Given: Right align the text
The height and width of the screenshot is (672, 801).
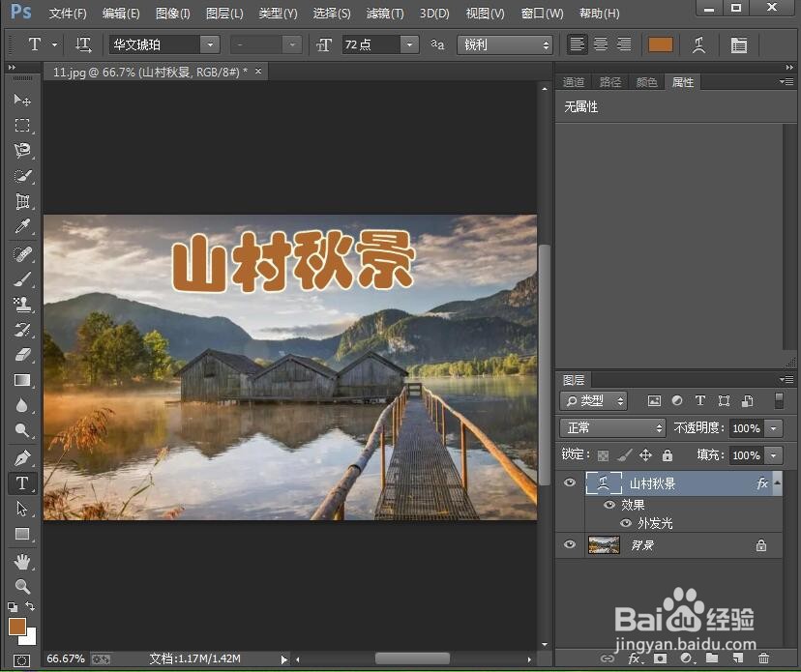Looking at the screenshot, I should (x=624, y=44).
